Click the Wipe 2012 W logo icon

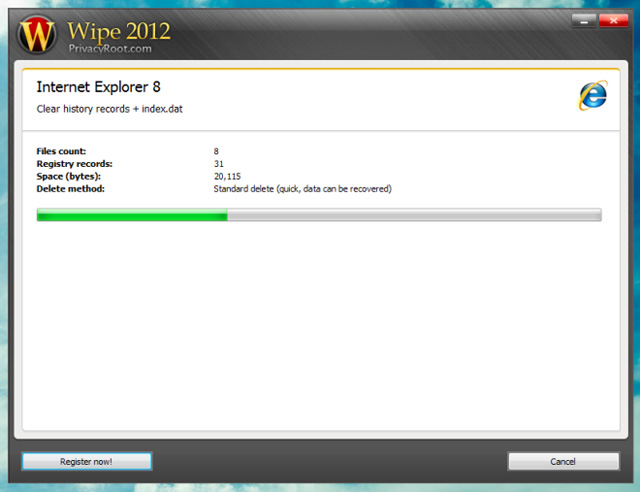(x=37, y=35)
